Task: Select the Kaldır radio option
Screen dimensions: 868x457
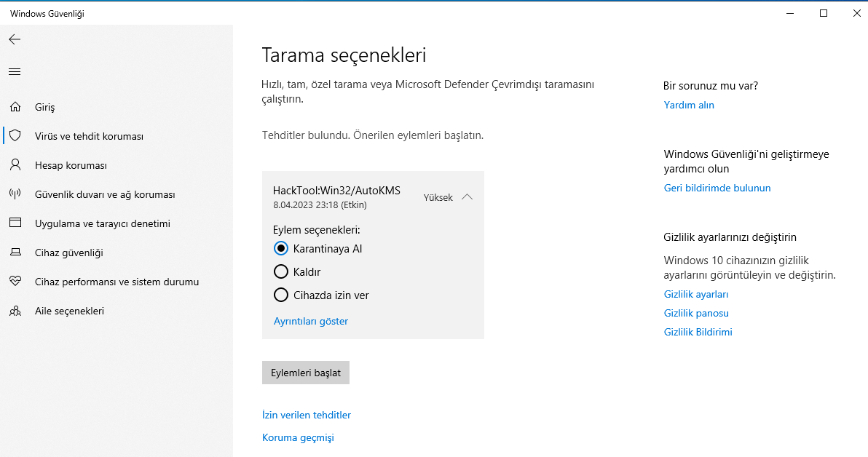Action: pyautogui.click(x=281, y=271)
